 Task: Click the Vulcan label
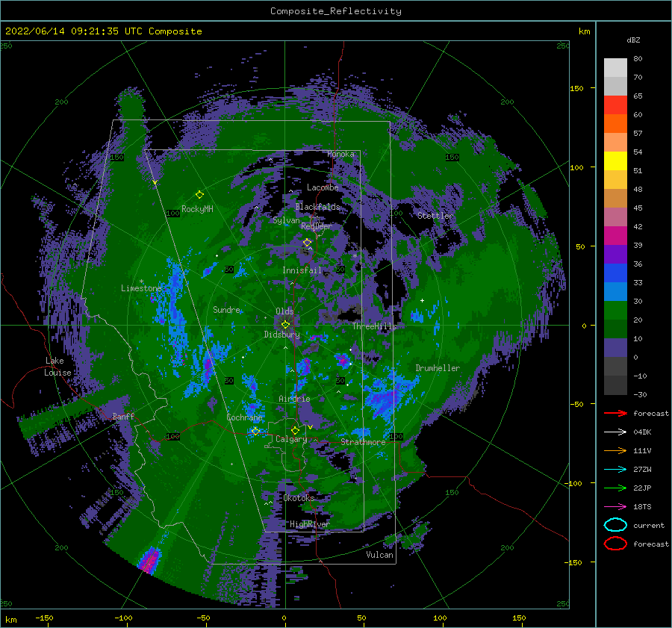[379, 555]
